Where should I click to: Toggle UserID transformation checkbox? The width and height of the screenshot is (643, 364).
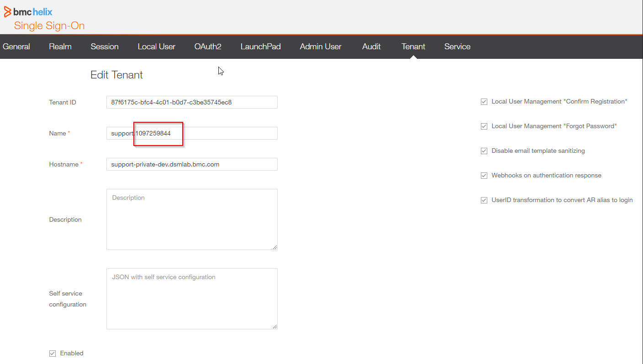[484, 200]
